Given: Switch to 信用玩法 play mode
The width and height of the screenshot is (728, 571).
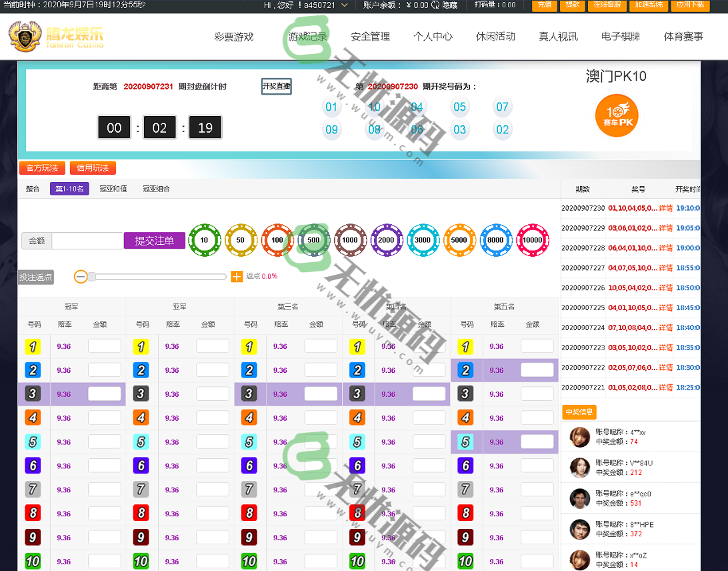Looking at the screenshot, I should (x=93, y=168).
